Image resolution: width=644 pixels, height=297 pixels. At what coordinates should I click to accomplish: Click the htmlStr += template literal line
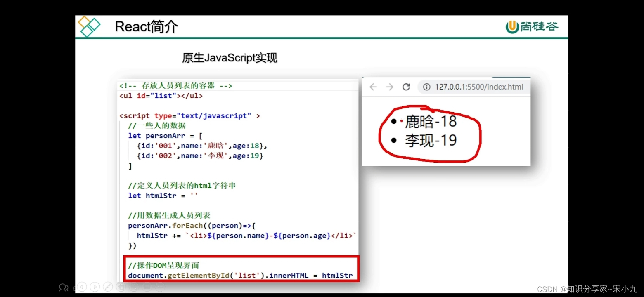coord(246,236)
